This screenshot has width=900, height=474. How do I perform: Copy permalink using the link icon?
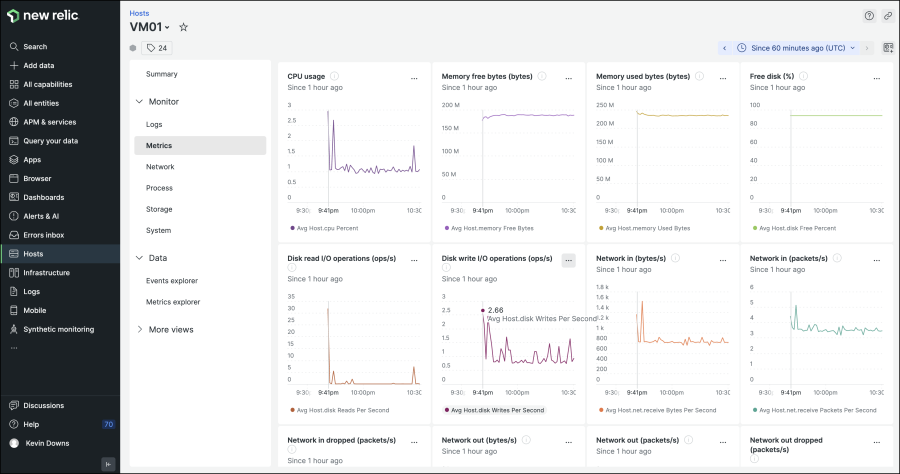[887, 16]
